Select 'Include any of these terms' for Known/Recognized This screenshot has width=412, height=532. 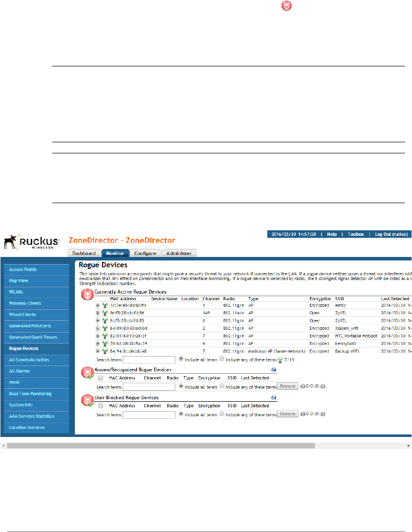tap(222, 386)
